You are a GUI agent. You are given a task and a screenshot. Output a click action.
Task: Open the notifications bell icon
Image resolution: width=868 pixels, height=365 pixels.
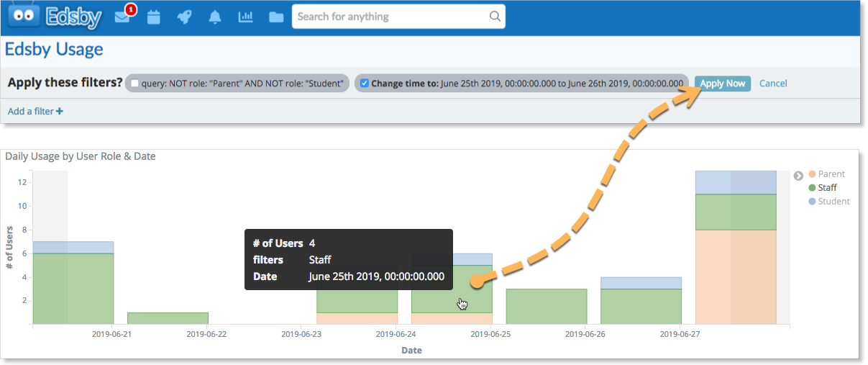214,17
